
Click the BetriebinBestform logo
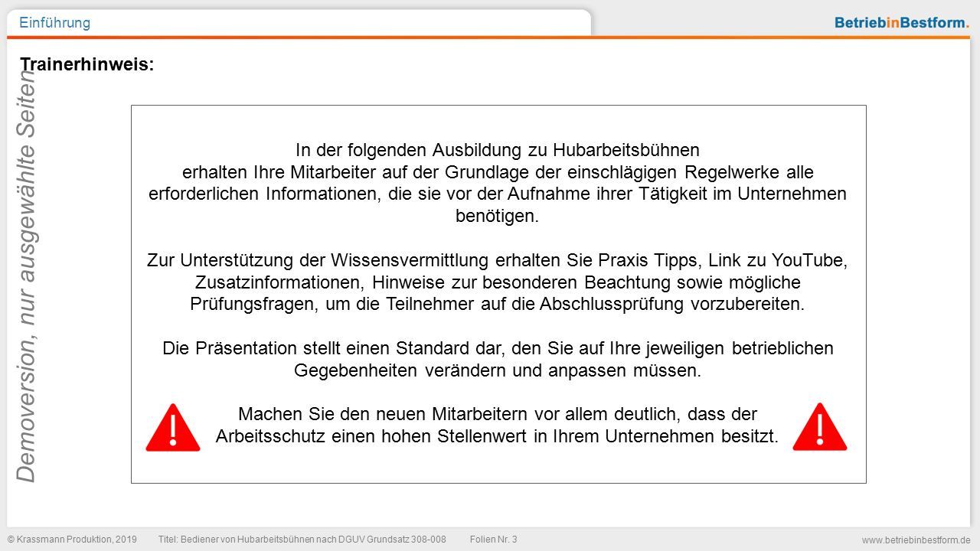[901, 23]
